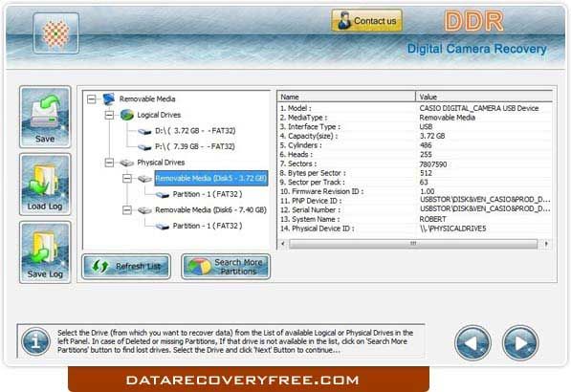
Task: Click Search More Partitions button
Action: tap(226, 267)
